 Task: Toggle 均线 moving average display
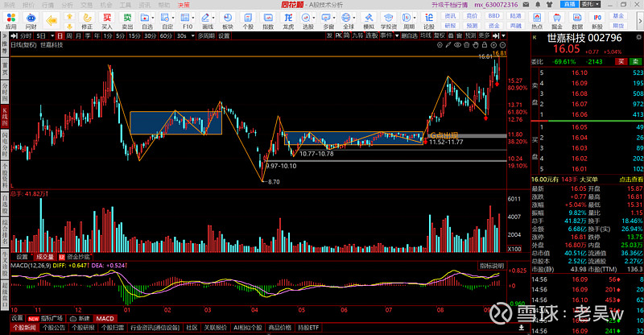click(x=426, y=35)
